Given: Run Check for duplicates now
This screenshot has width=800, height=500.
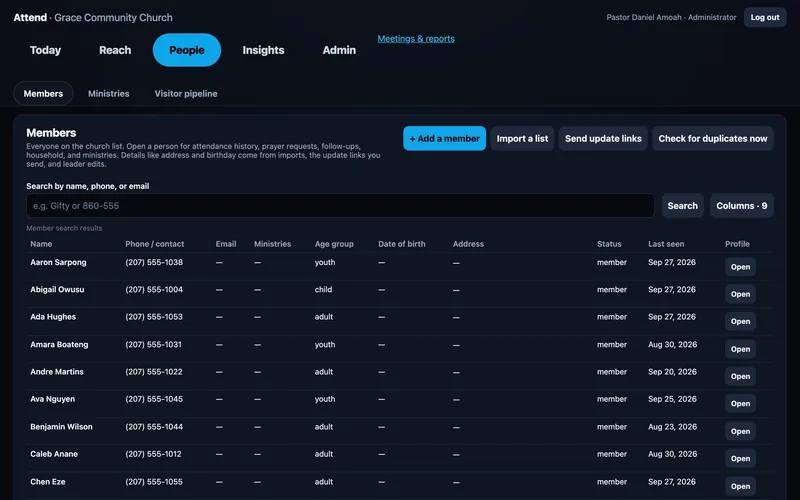Looking at the screenshot, I should pos(713,138).
